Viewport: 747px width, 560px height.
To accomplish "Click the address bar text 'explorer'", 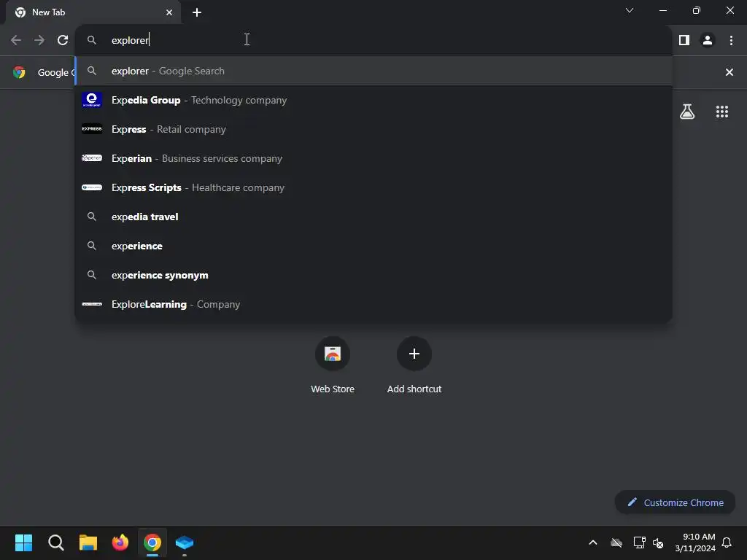I will 130,41.
